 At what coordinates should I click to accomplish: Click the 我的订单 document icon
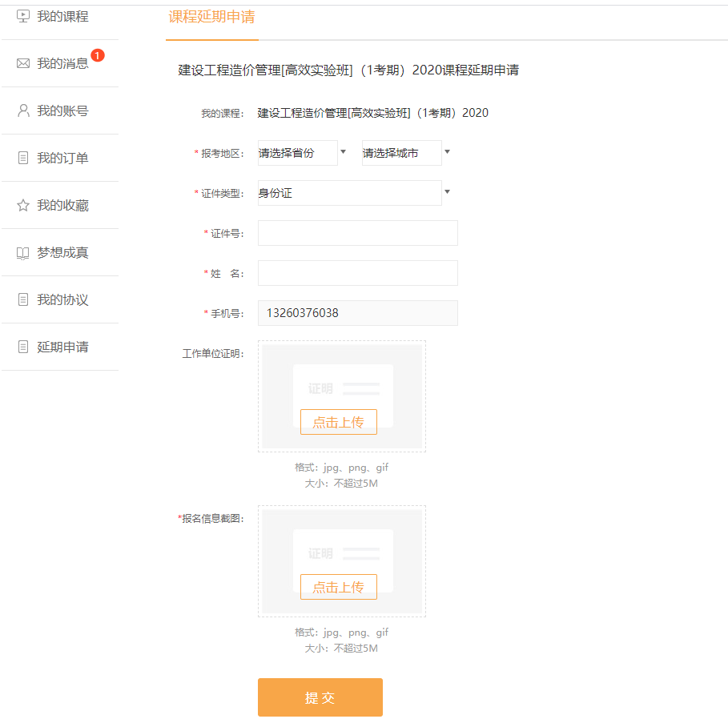(x=22, y=157)
